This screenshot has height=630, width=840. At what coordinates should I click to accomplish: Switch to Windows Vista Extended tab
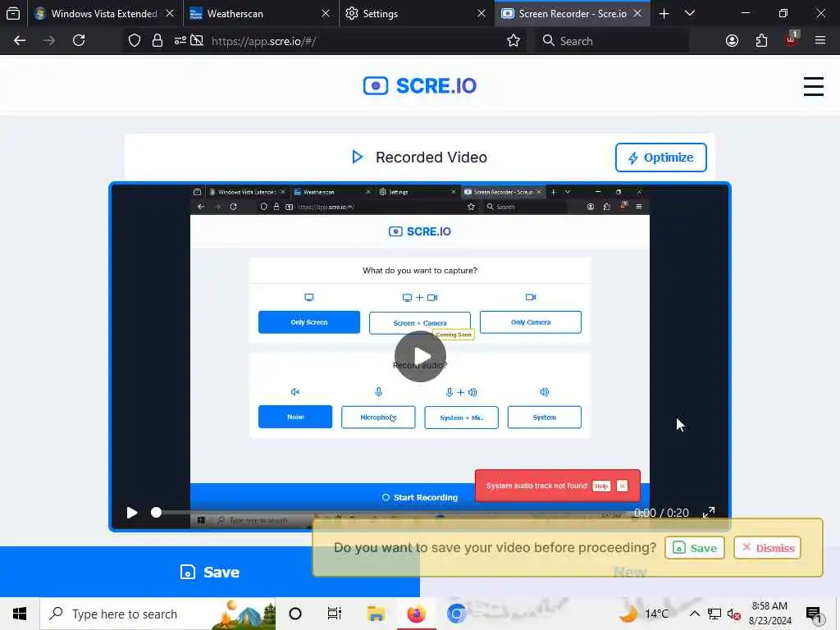click(105, 13)
